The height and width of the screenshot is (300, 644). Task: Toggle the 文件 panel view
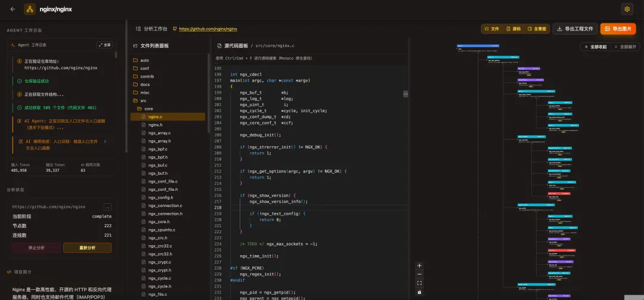(491, 29)
